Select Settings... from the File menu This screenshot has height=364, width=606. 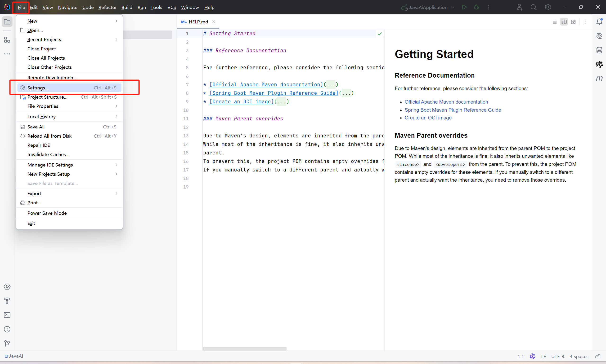coord(38,88)
